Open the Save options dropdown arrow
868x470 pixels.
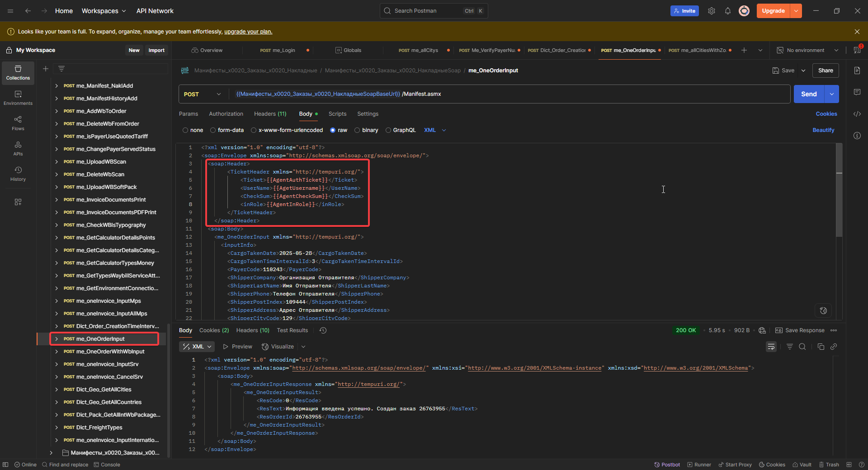(x=803, y=70)
